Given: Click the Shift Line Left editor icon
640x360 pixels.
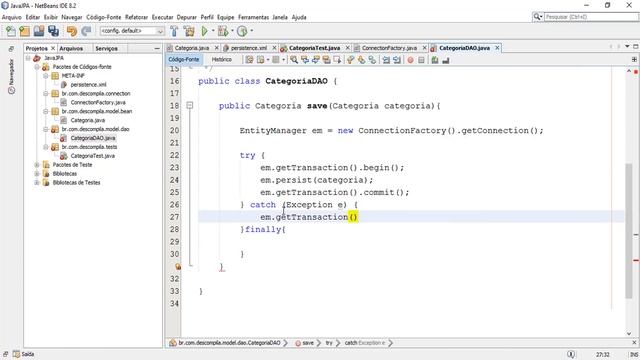Looking at the screenshot, I should (386, 60).
